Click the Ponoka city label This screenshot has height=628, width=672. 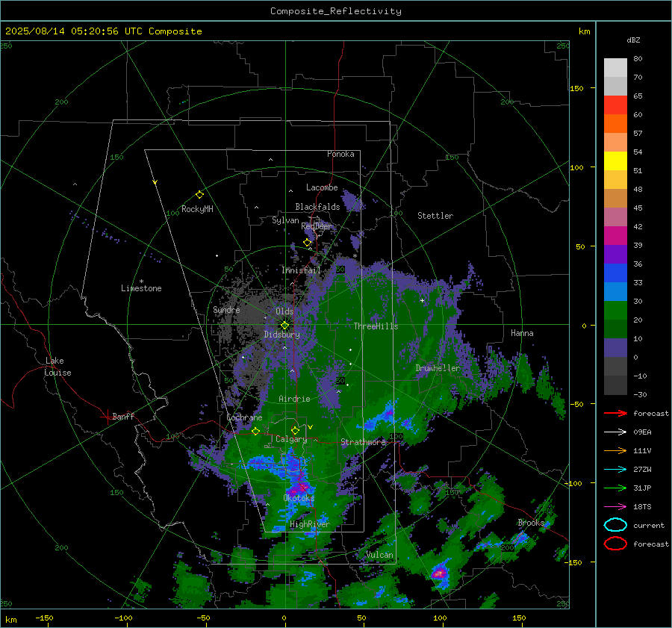(340, 154)
